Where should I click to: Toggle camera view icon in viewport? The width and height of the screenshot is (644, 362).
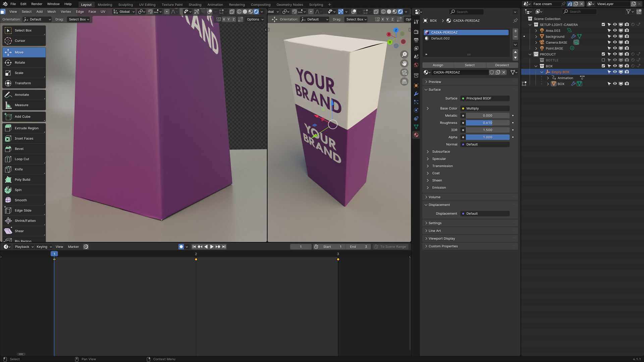pyautogui.click(x=405, y=72)
